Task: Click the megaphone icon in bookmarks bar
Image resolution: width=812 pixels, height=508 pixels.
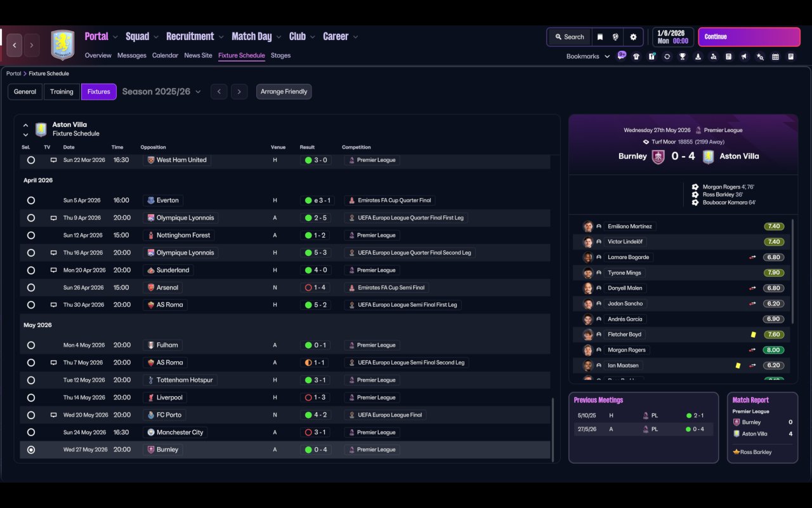Action: click(x=744, y=57)
